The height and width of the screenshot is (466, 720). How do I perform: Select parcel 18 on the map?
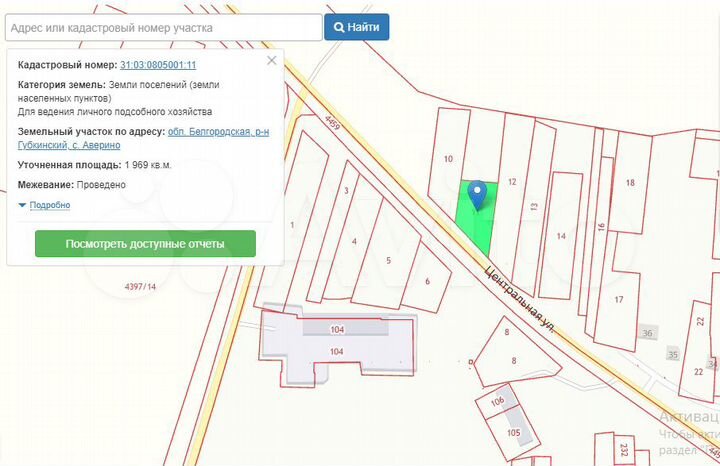tap(630, 182)
